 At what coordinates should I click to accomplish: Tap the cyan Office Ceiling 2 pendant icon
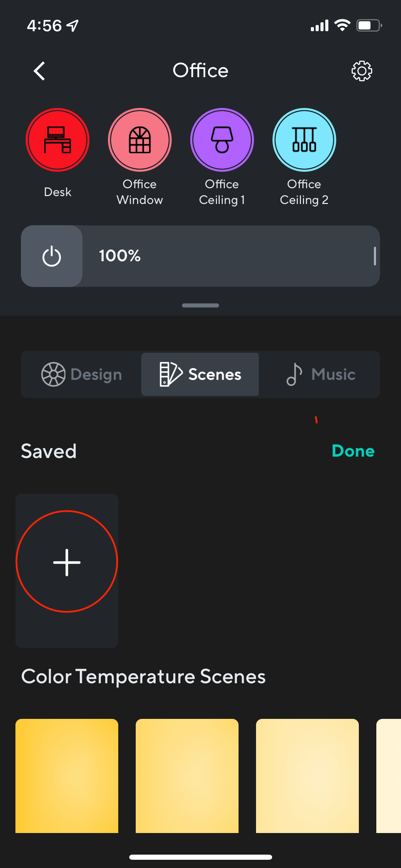click(304, 140)
